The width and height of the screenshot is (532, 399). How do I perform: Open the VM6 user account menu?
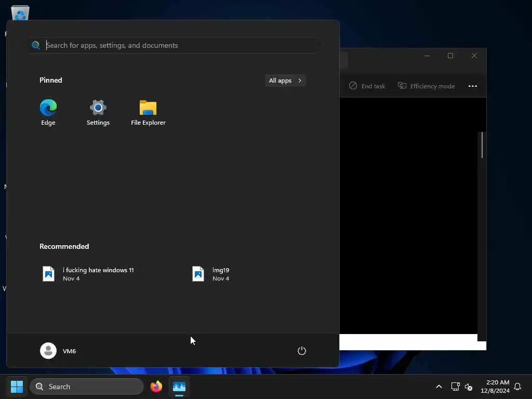click(58, 351)
